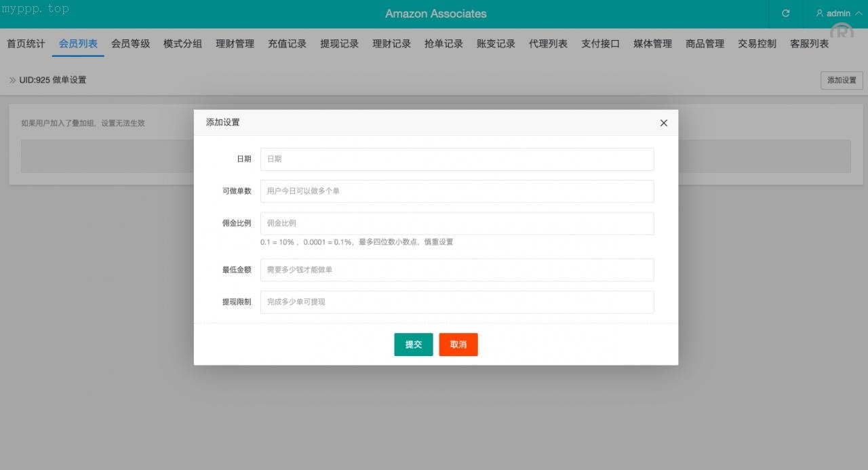Click the 可做单数 input field
Image resolution: width=868 pixels, height=470 pixels.
pyautogui.click(x=456, y=191)
